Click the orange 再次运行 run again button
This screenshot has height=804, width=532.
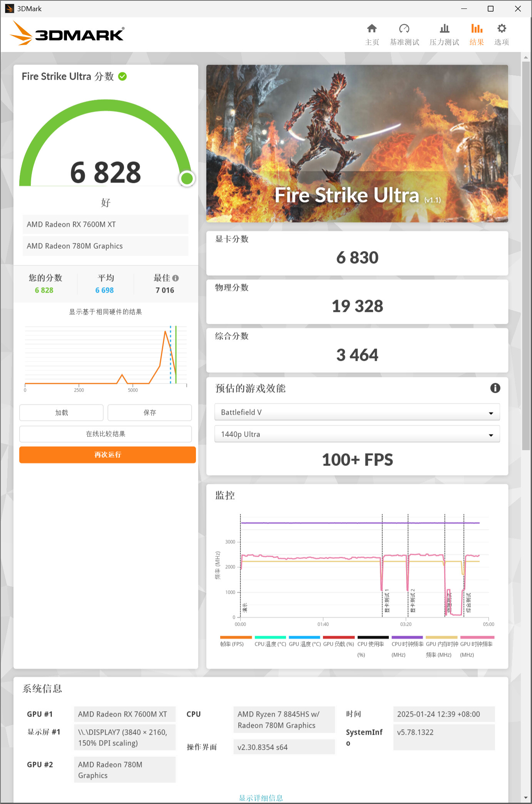tap(107, 455)
